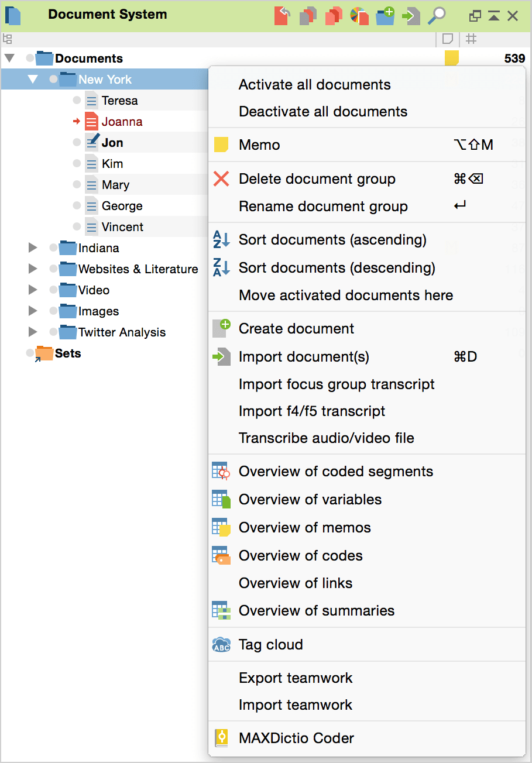Expand the Twitter Analysis folder
Image resolution: width=532 pixels, height=763 pixels.
point(33,332)
